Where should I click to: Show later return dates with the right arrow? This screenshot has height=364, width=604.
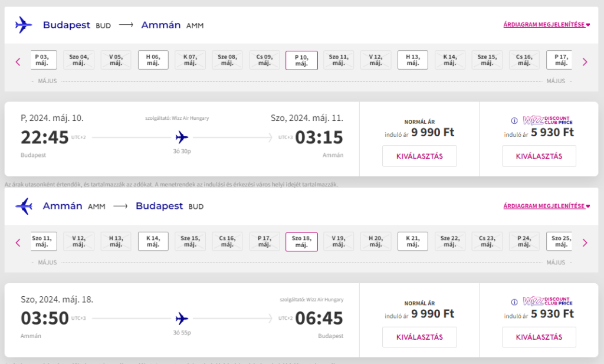[585, 242]
